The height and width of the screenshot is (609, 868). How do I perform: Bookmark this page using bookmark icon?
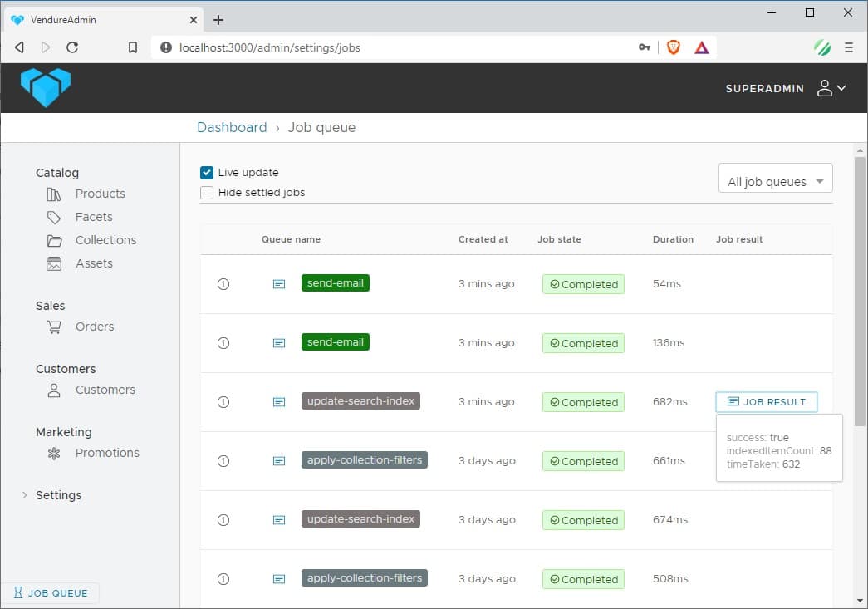[133, 47]
